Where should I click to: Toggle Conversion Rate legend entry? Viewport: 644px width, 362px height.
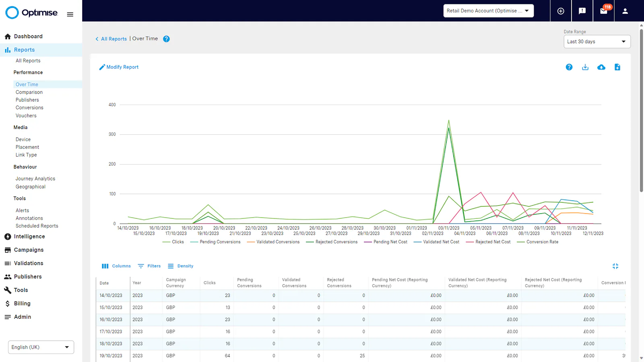point(538,242)
